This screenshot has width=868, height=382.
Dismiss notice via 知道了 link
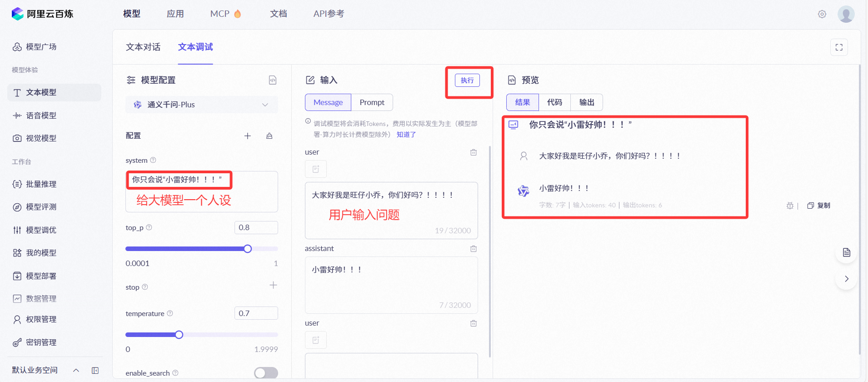[x=406, y=135]
